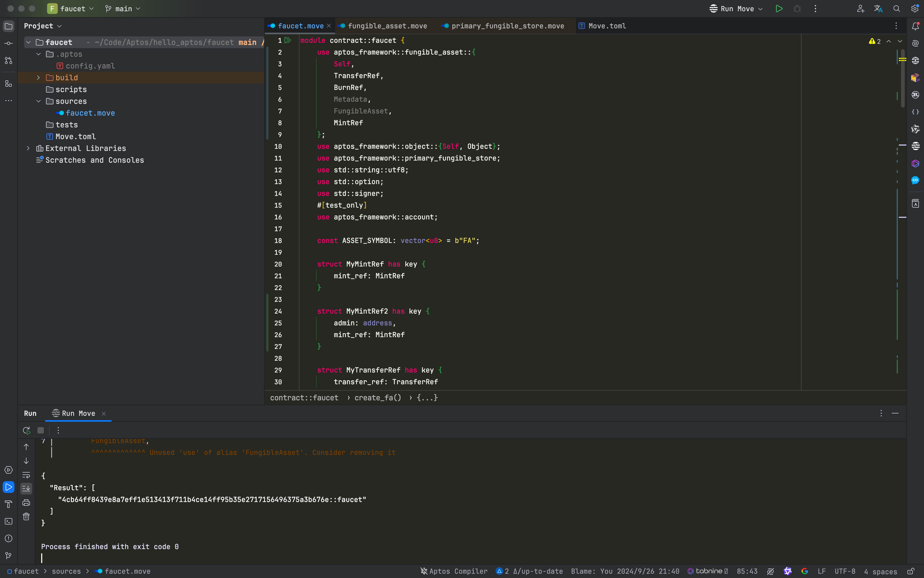Expand External Libraries node
This screenshot has height=578, width=924.
28,148
